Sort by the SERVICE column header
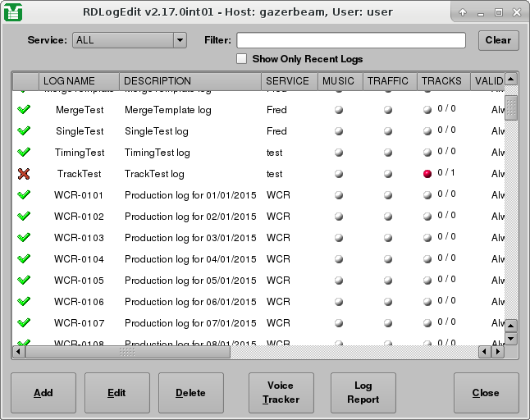530x420 pixels. point(289,81)
